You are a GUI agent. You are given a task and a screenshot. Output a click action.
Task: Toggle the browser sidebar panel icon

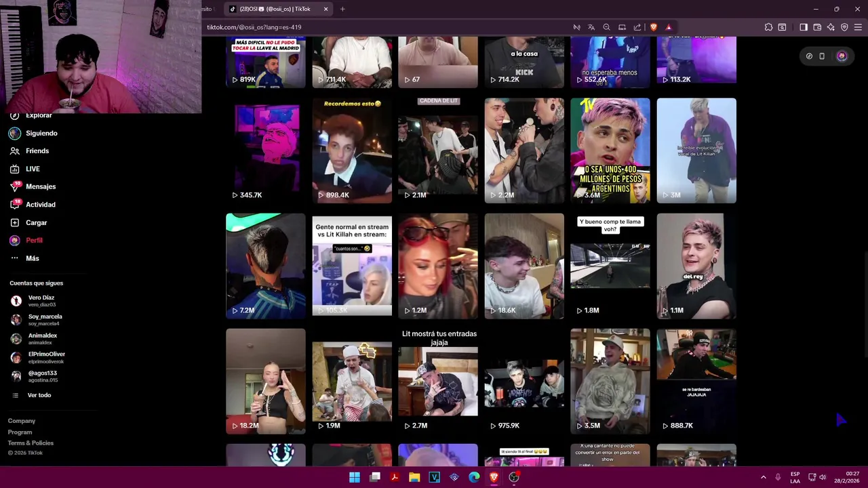[x=804, y=27]
